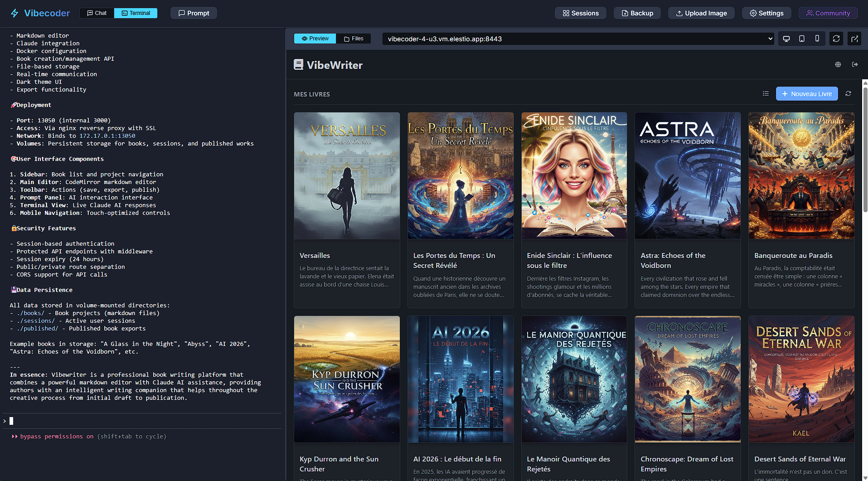
Task: Open the Astra book cover thumbnail
Action: coord(688,176)
